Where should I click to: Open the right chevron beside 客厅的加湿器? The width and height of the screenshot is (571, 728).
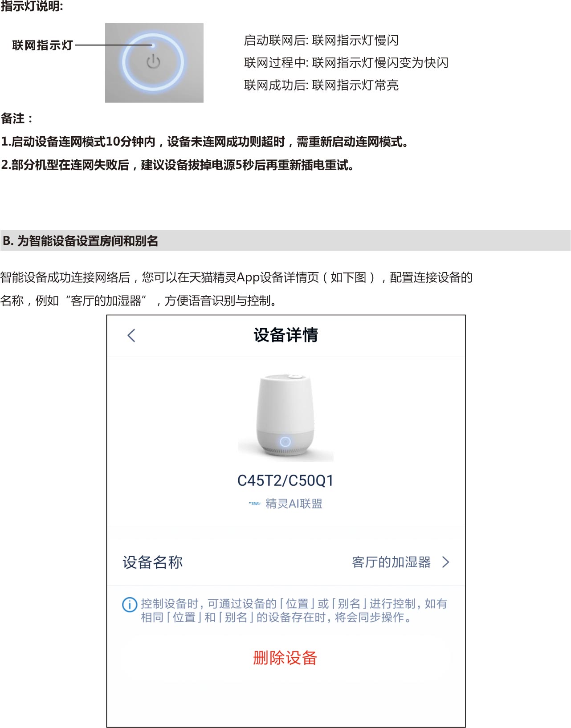click(445, 562)
